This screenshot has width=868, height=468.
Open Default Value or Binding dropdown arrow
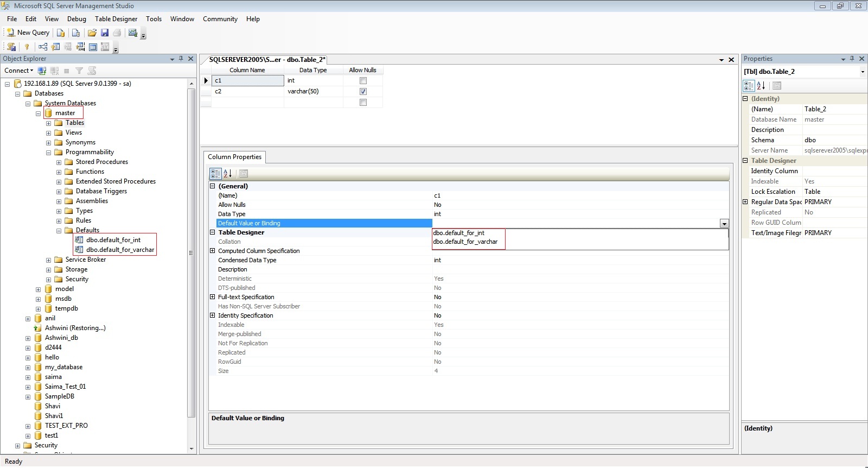coord(724,224)
